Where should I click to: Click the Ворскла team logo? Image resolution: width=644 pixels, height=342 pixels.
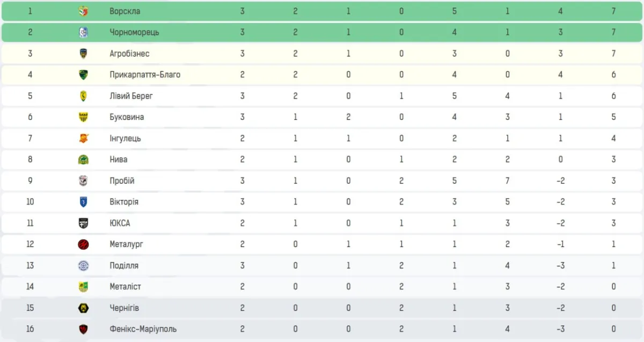pos(83,11)
